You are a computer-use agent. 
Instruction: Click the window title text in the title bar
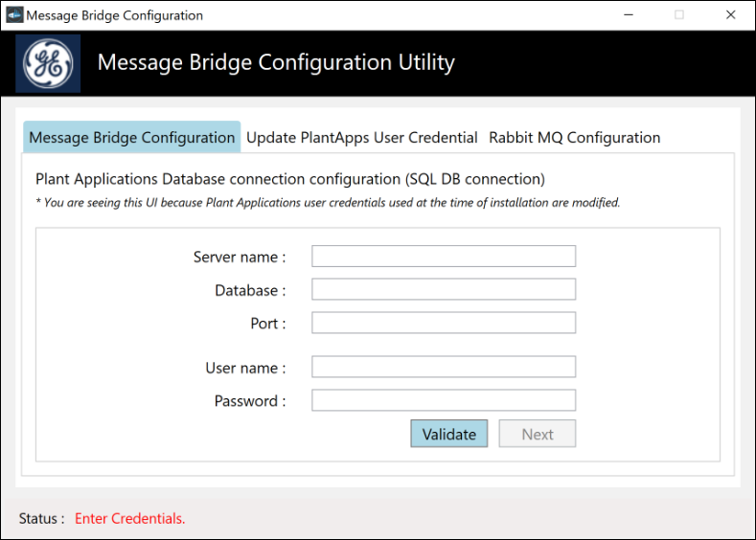114,15
